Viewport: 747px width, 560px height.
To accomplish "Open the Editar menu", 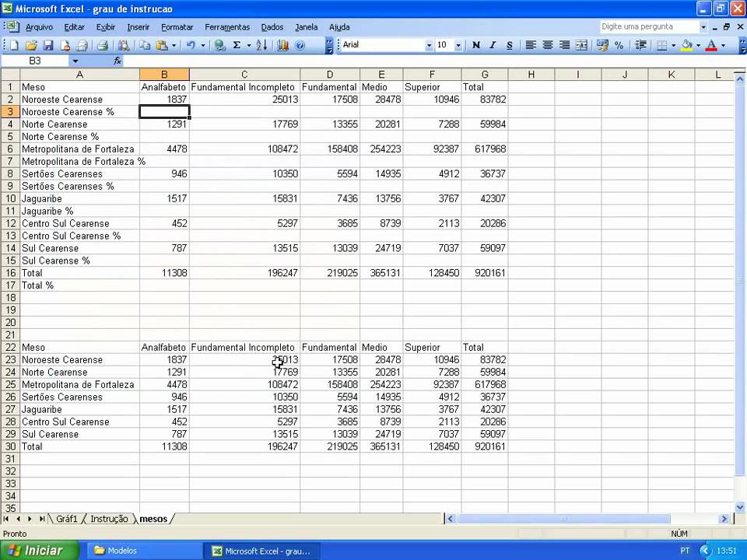I will pyautogui.click(x=75, y=27).
